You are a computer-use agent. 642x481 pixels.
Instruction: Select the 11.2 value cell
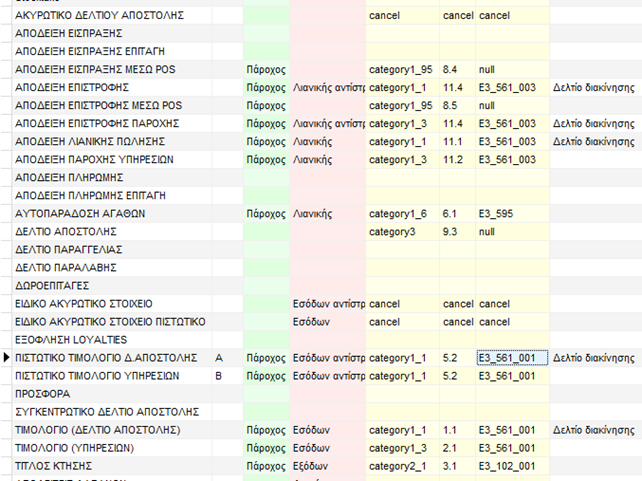pyautogui.click(x=453, y=159)
